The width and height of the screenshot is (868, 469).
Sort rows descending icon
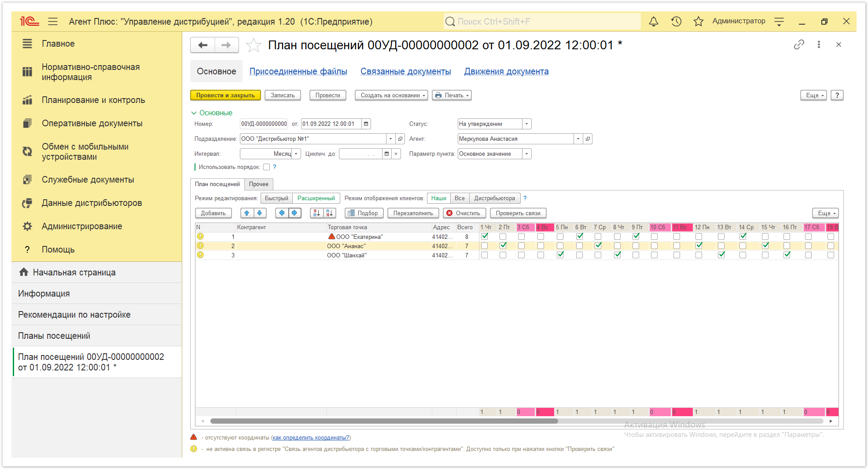pyautogui.click(x=330, y=213)
